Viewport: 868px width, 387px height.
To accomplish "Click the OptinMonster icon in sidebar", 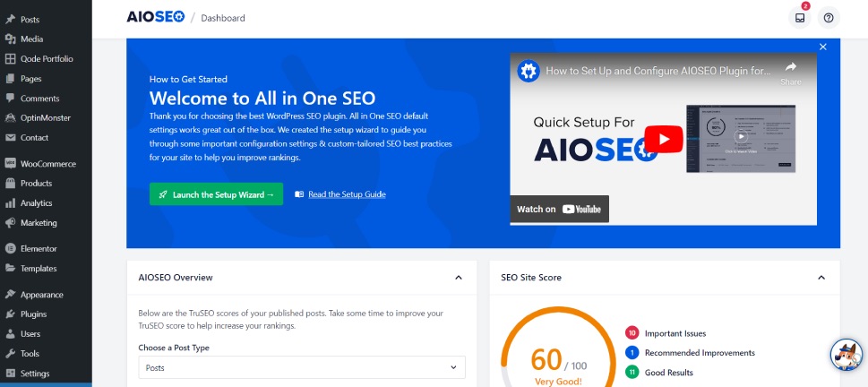I will click(10, 118).
